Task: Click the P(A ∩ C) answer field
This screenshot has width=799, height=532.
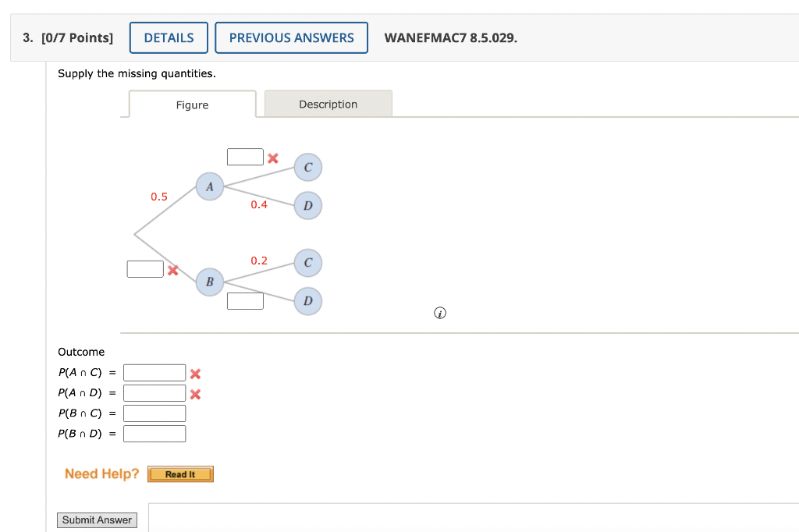Action: pos(154,372)
